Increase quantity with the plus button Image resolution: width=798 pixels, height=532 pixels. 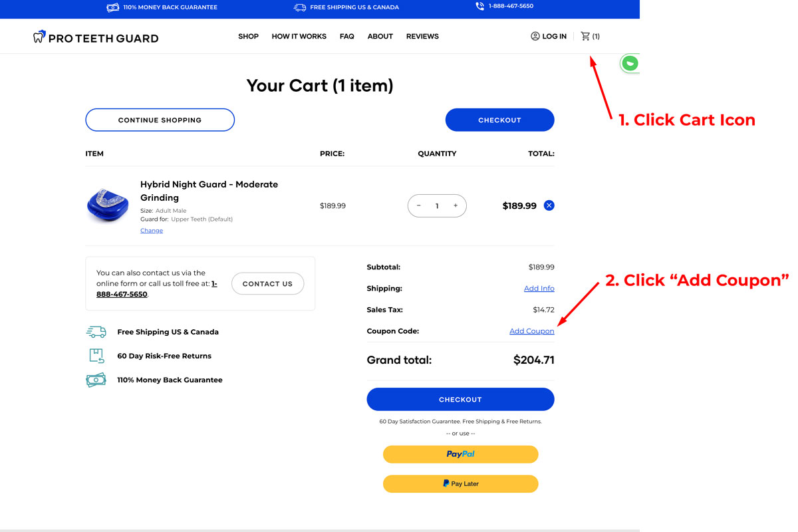point(456,206)
